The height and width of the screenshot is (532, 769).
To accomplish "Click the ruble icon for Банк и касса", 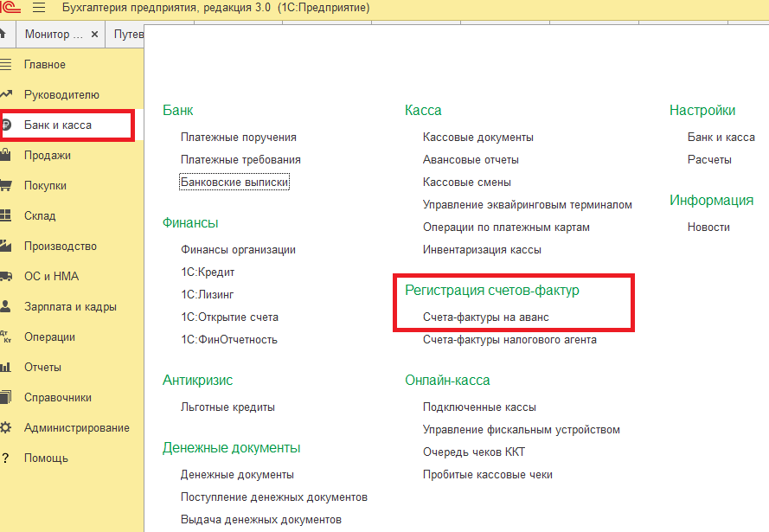I will (x=6, y=125).
